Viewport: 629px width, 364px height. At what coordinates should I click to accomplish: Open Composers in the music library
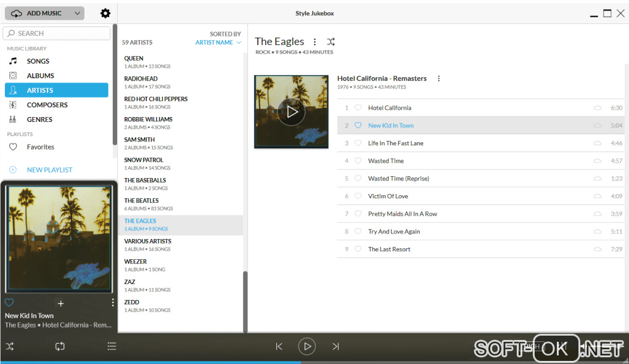tap(57, 105)
